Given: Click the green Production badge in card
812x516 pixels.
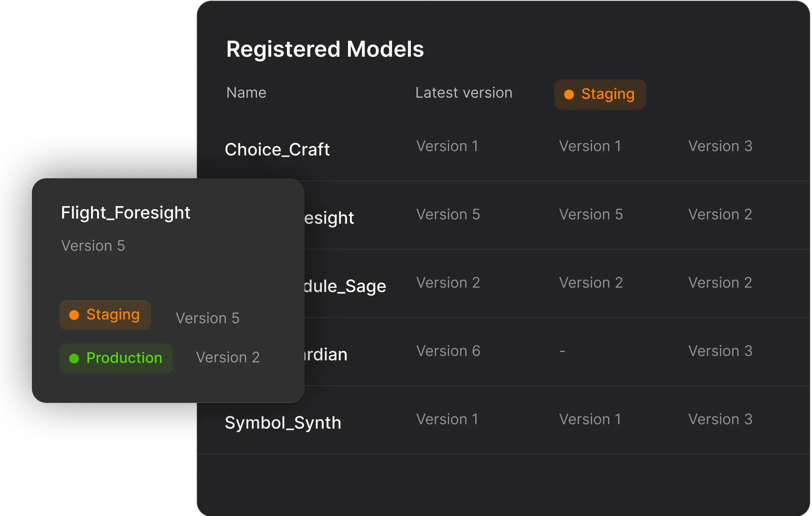Looking at the screenshot, I should coord(116,358).
